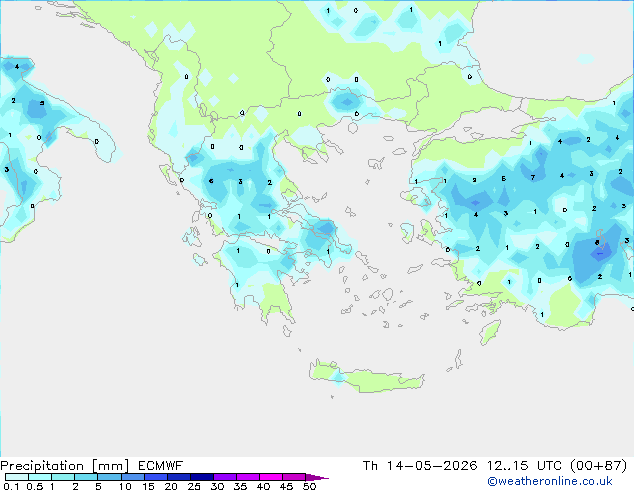Viewport: 634px width, 490px height.
Task: Select the 30–35 mm purple legend swatch
Action: click(225, 477)
